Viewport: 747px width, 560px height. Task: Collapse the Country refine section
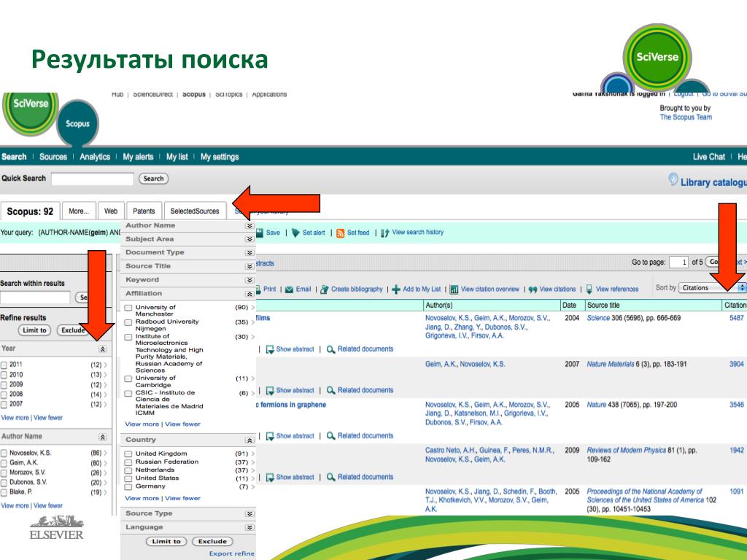point(249,440)
